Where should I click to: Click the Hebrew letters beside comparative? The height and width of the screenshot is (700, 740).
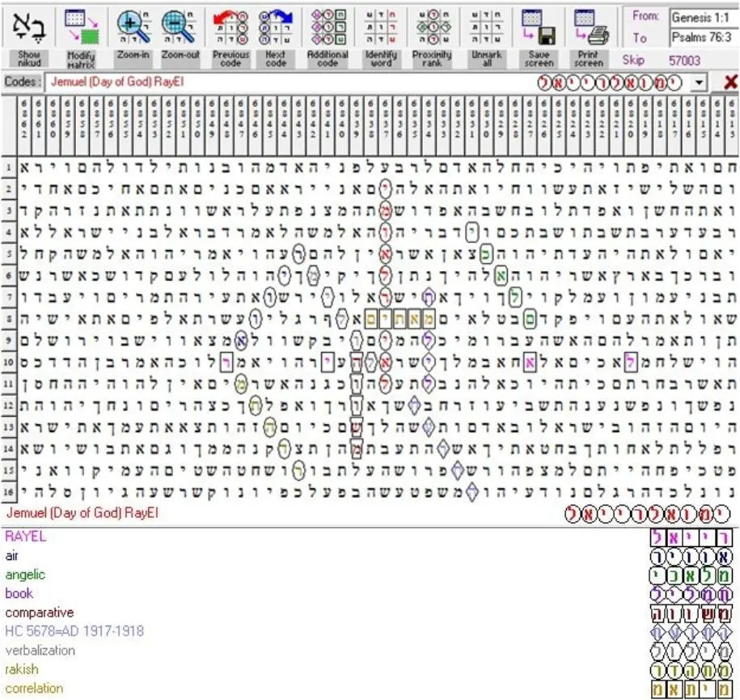pyautogui.click(x=691, y=613)
